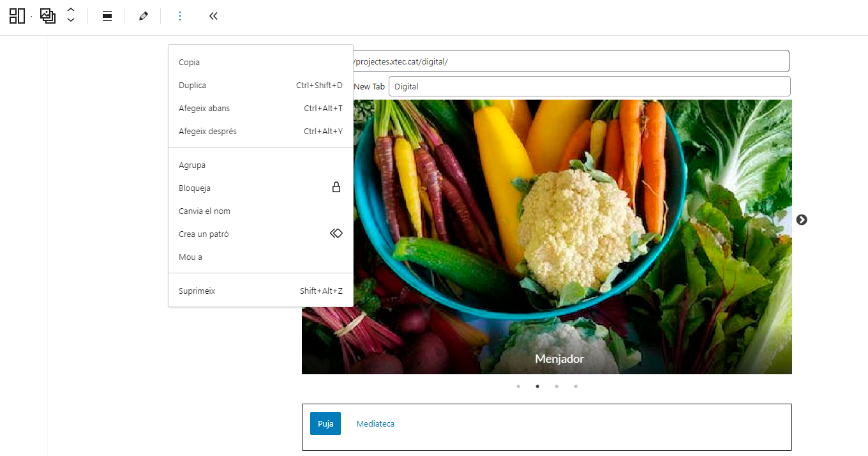The height and width of the screenshot is (456, 868).
Task: Click the image gallery block icon
Action: coord(48,16)
